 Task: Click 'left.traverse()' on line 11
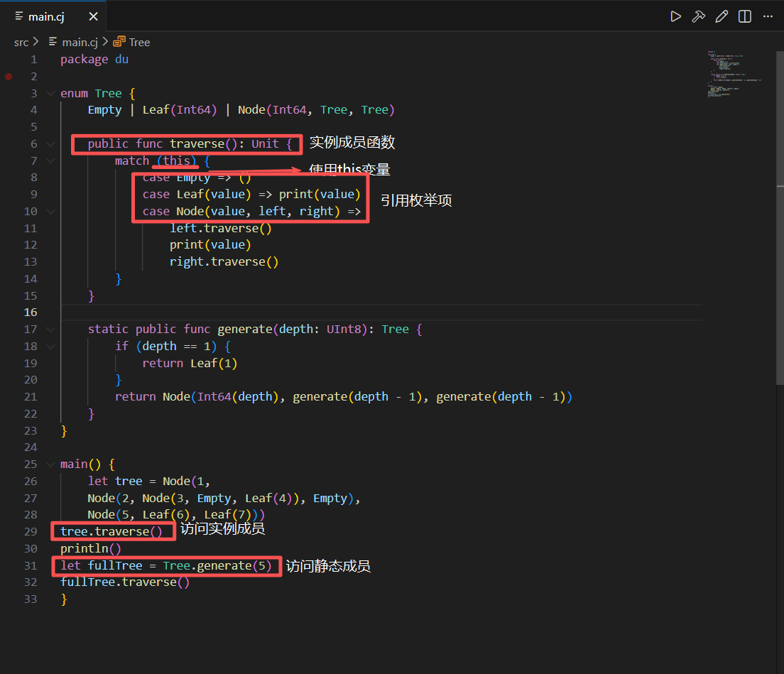(x=220, y=229)
